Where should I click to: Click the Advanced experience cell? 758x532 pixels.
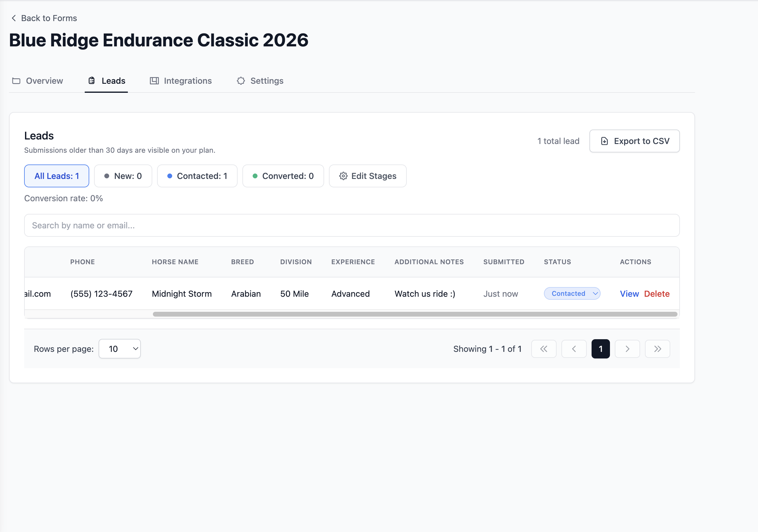[x=350, y=294]
